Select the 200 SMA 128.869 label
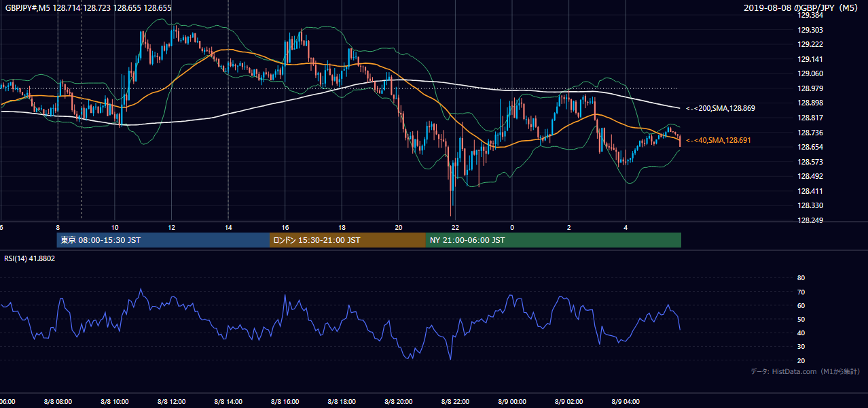This screenshot has height=408, width=868. (x=720, y=108)
